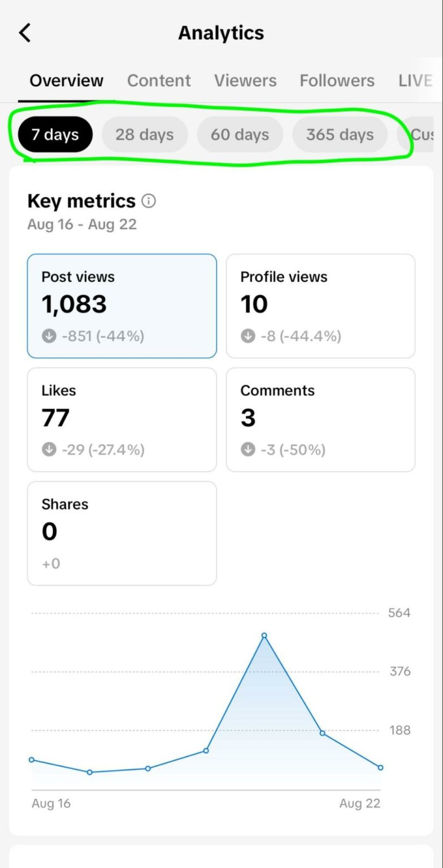Switch to the Viewers tab
The height and width of the screenshot is (868, 443).
coord(245,80)
